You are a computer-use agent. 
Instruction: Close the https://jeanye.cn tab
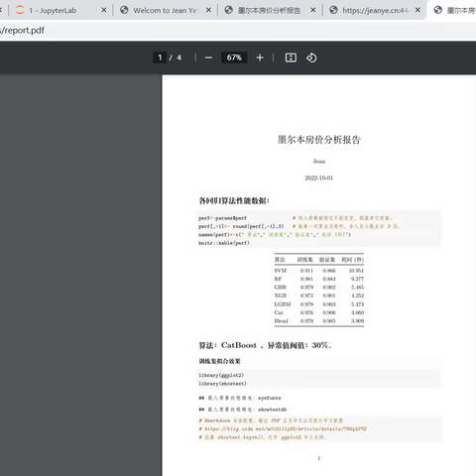pyautogui.click(x=417, y=10)
